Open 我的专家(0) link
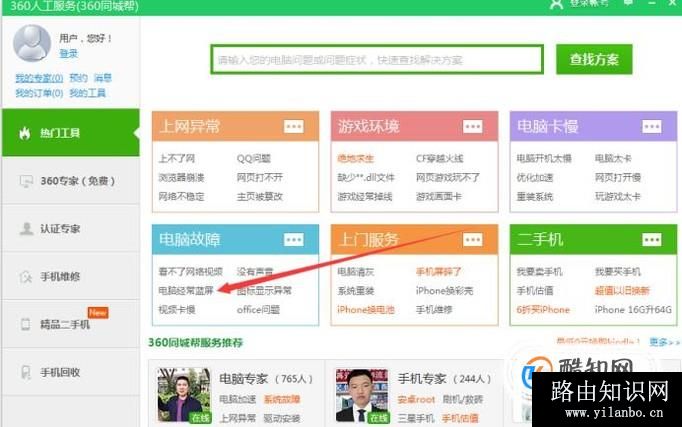Viewport: 682px width, 427px height. [39, 78]
